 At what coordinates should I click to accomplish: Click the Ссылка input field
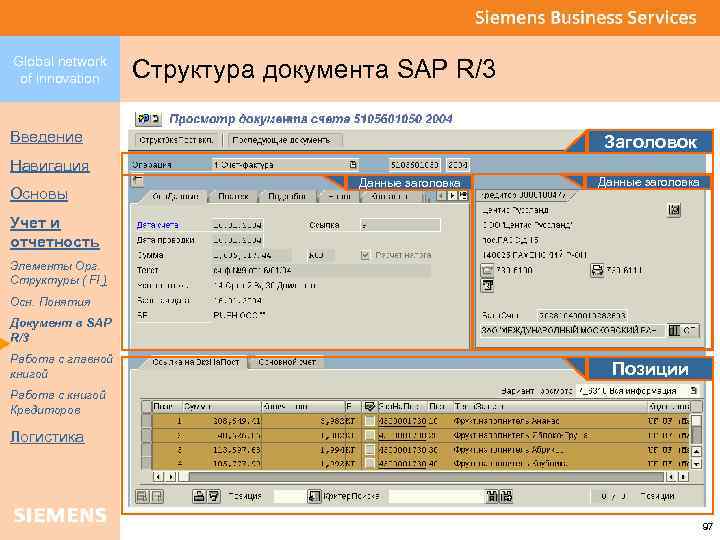click(x=400, y=225)
